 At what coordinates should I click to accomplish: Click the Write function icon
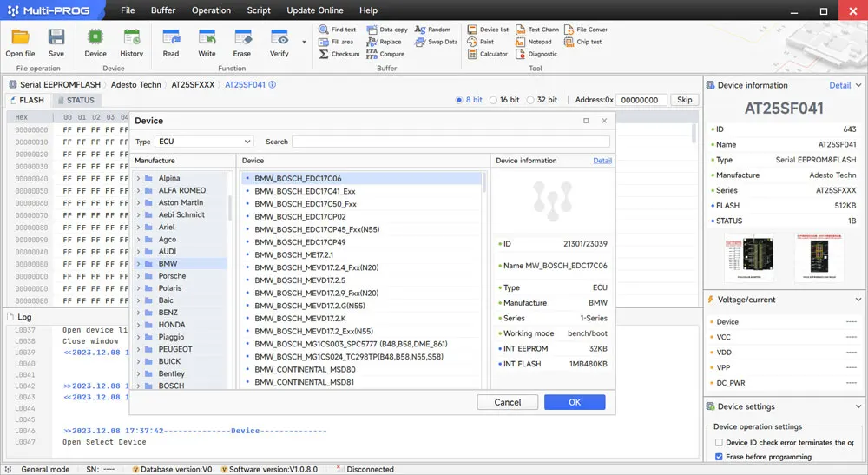(x=207, y=37)
